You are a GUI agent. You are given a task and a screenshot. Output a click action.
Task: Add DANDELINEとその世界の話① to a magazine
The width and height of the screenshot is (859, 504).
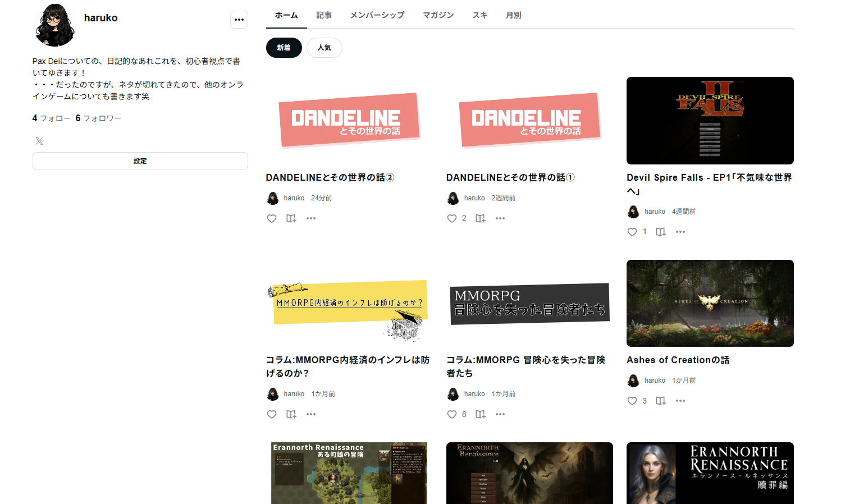click(481, 218)
